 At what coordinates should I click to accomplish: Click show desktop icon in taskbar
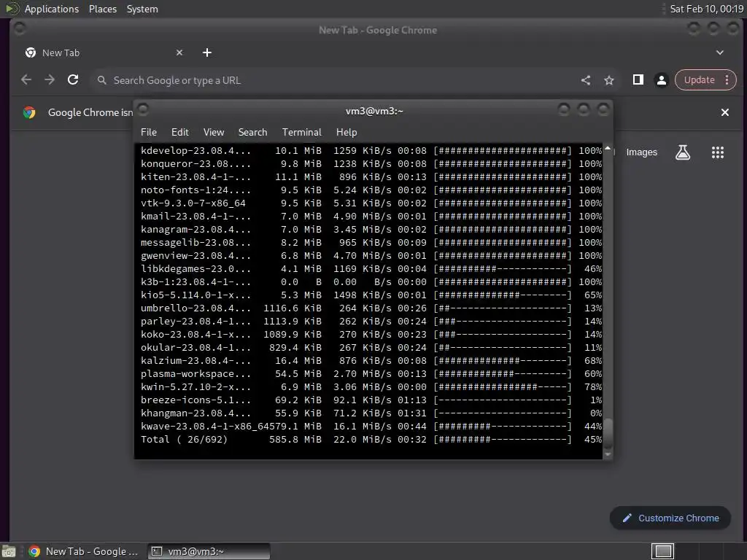click(9, 551)
